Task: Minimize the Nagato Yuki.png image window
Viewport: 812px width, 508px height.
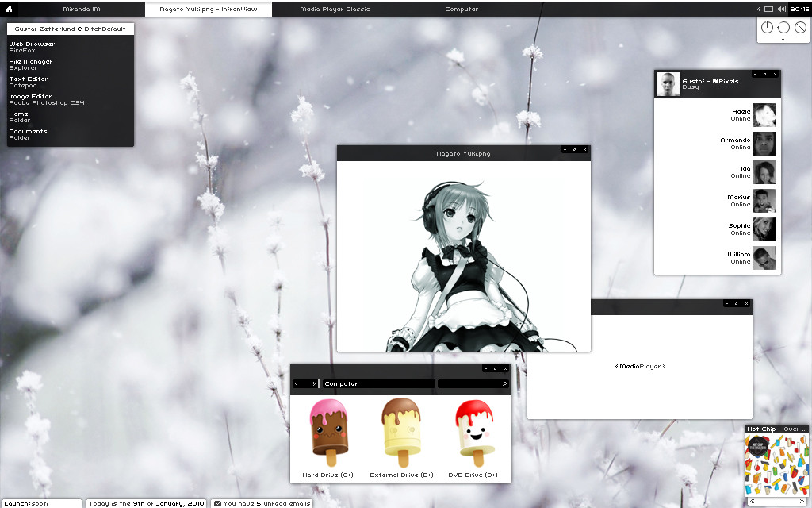Action: (565, 149)
